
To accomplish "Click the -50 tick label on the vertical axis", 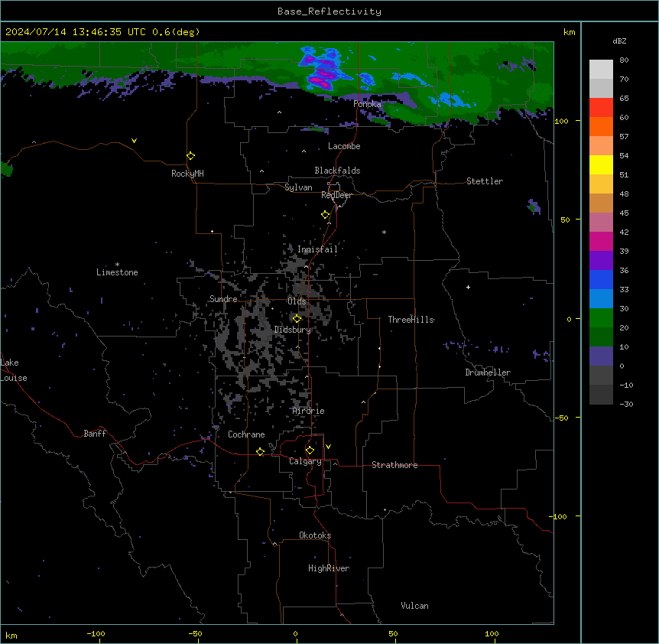I will click(561, 418).
